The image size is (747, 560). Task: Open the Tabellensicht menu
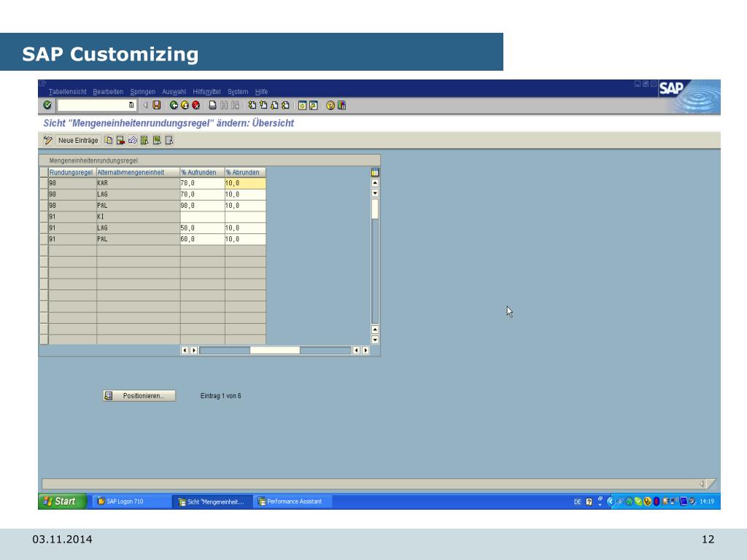(68, 91)
